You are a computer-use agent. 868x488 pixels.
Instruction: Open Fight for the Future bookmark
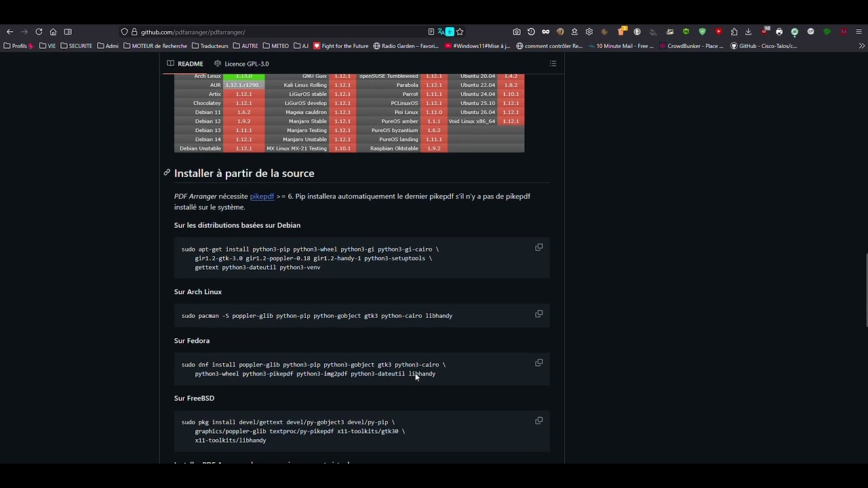point(341,46)
